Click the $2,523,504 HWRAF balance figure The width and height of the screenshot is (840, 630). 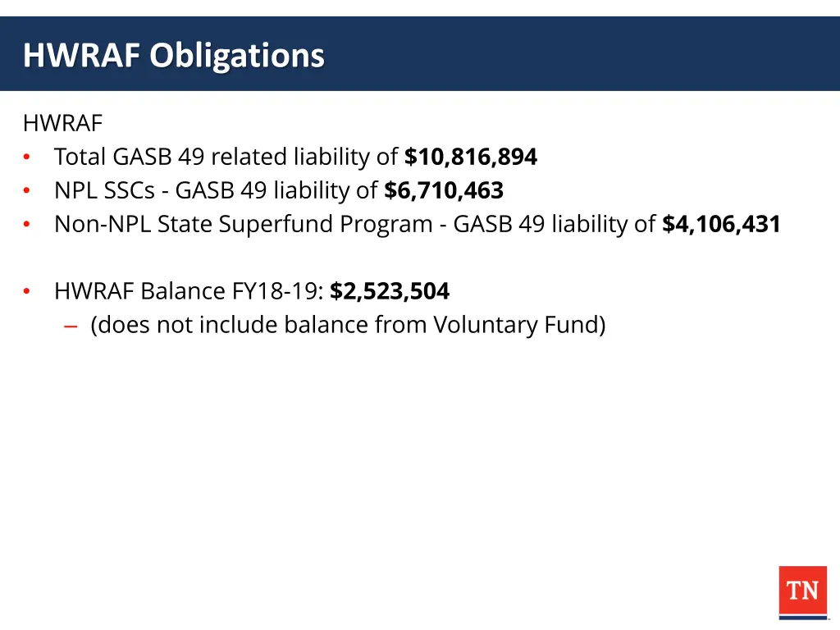[x=390, y=291]
